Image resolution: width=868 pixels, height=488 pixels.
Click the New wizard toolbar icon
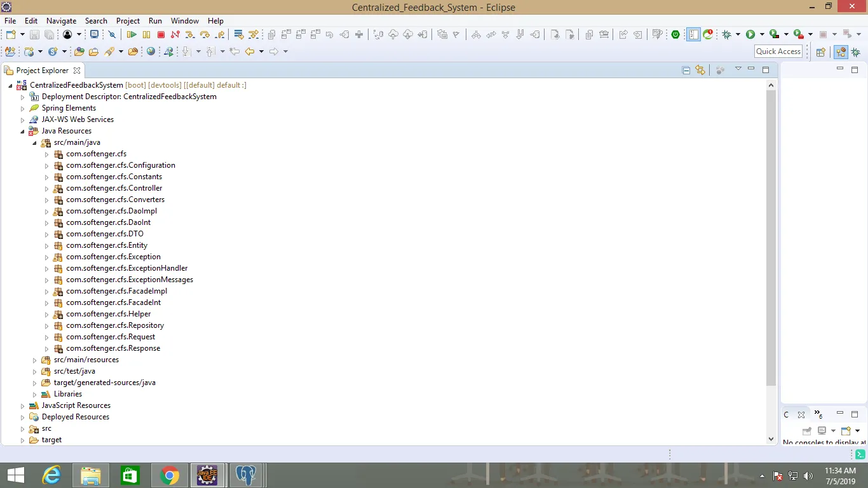tap(11, 35)
